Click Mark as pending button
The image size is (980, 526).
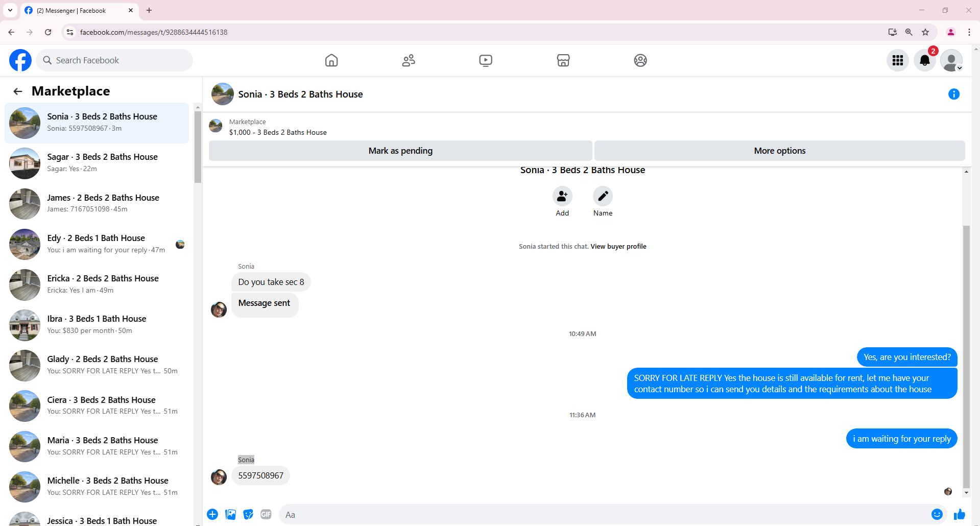(400, 151)
